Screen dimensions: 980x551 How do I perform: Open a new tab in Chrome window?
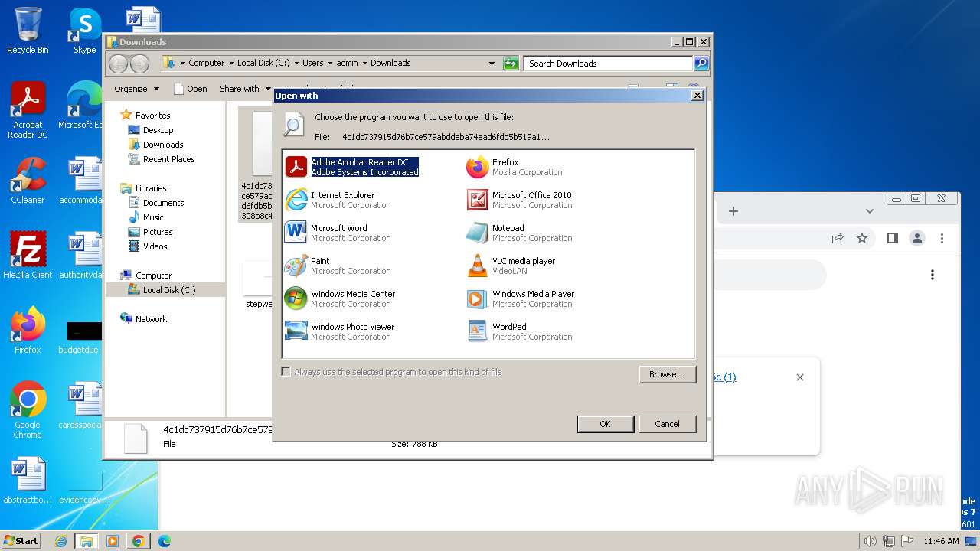(733, 211)
